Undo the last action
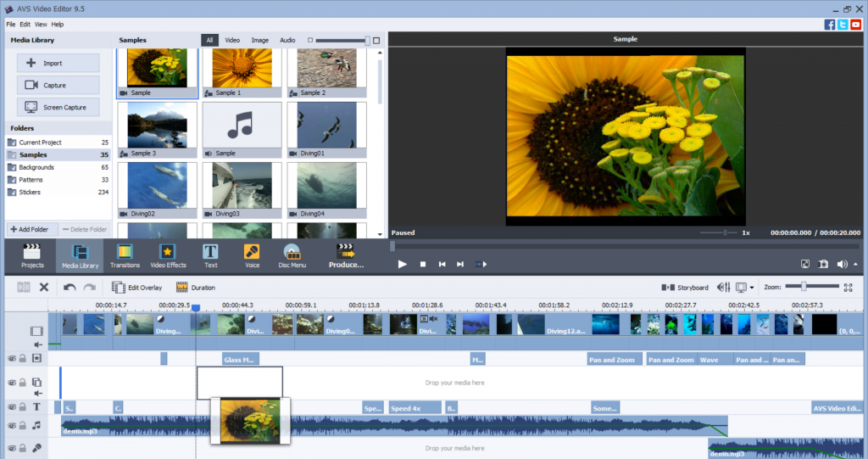Viewport: 868px width, 459px height. tap(70, 288)
